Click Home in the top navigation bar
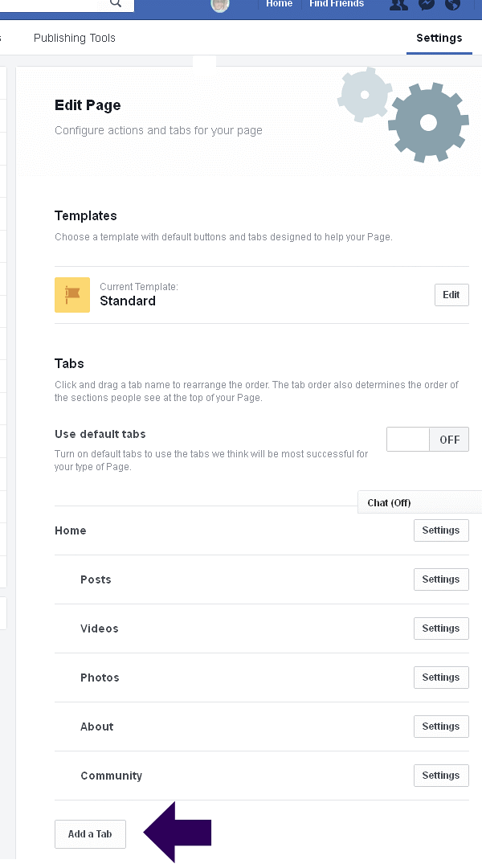Viewport: 482px width, 868px height. [280, 4]
